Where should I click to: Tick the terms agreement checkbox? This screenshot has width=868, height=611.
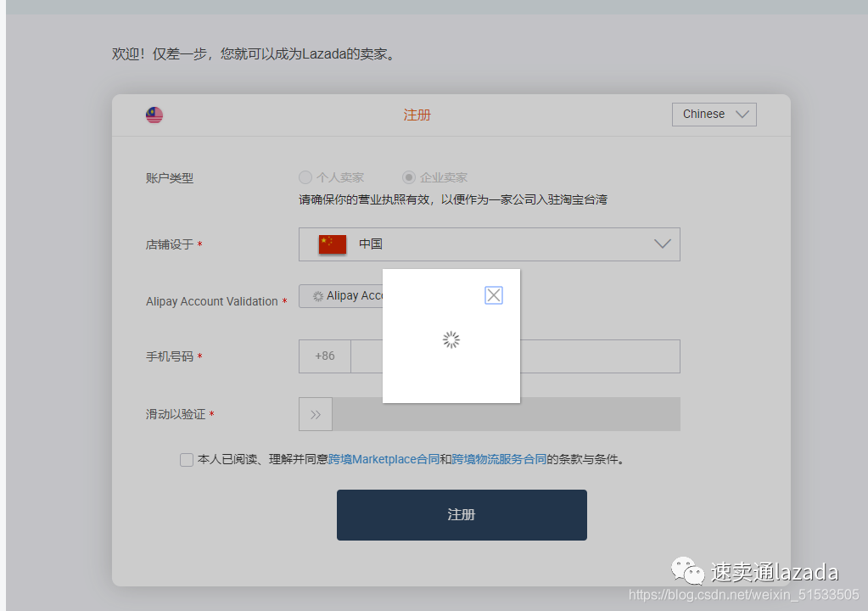(x=187, y=459)
